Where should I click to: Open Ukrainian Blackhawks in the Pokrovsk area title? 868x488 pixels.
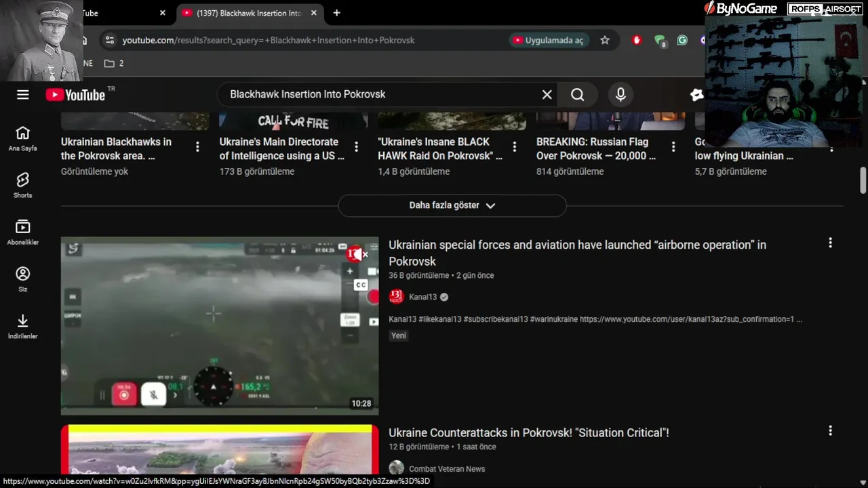pyautogui.click(x=116, y=148)
